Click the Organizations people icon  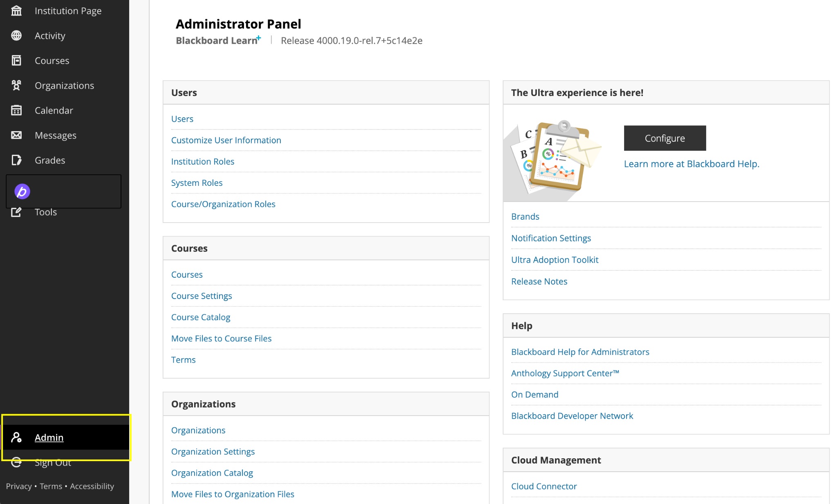click(x=16, y=85)
